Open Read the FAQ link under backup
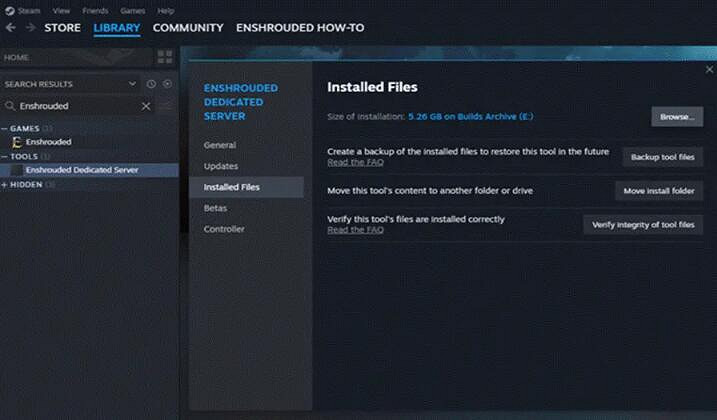Viewport: 717px width, 420px height. (x=355, y=162)
